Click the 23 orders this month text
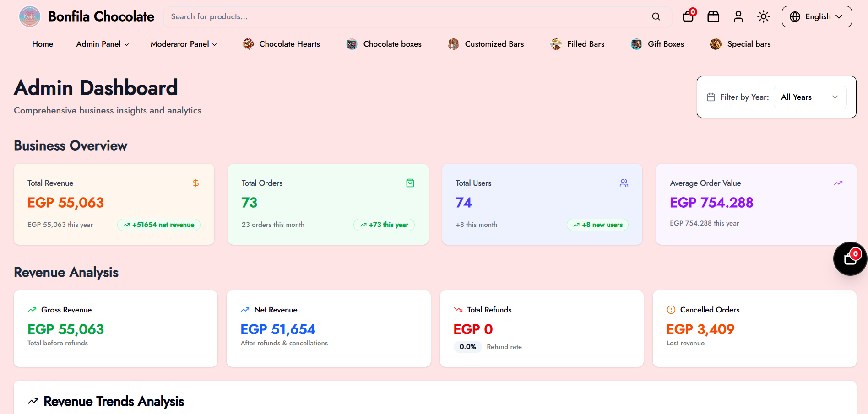The width and height of the screenshot is (868, 414). (x=273, y=225)
